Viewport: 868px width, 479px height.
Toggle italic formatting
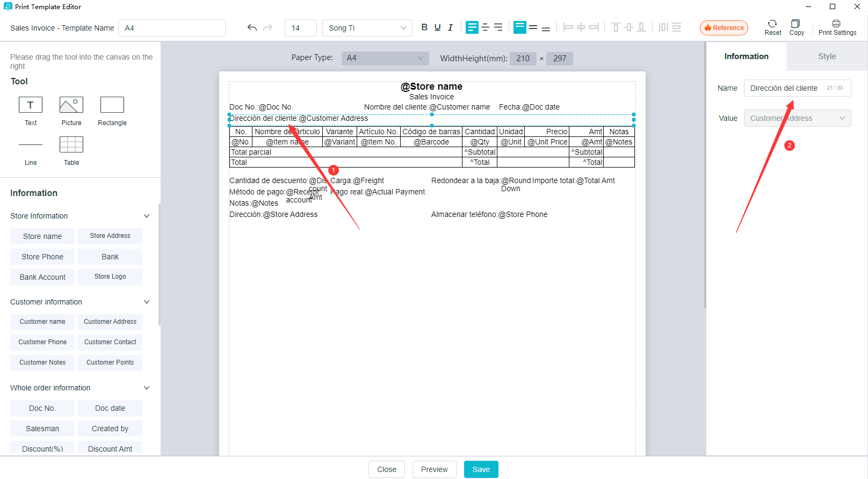coord(450,27)
